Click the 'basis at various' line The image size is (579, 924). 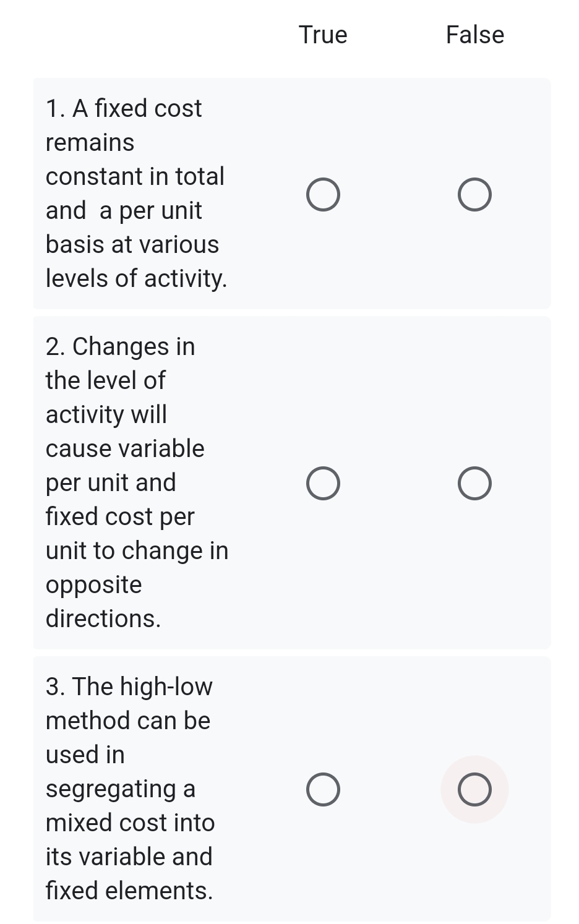pos(132,244)
